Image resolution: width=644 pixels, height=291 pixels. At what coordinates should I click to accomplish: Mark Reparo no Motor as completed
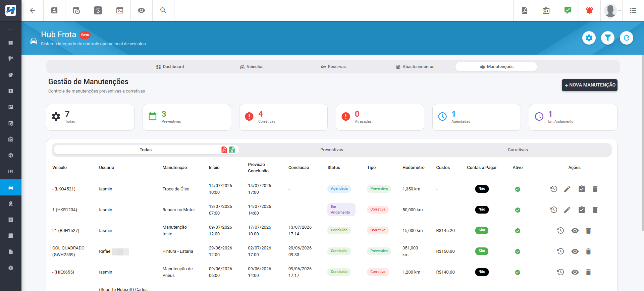tap(582, 210)
